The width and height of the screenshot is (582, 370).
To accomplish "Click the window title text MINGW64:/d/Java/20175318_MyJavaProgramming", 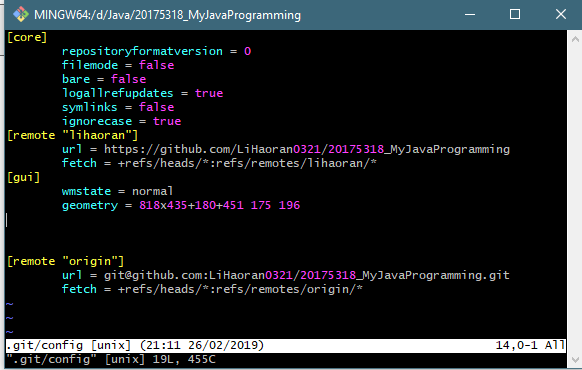I will click(167, 15).
